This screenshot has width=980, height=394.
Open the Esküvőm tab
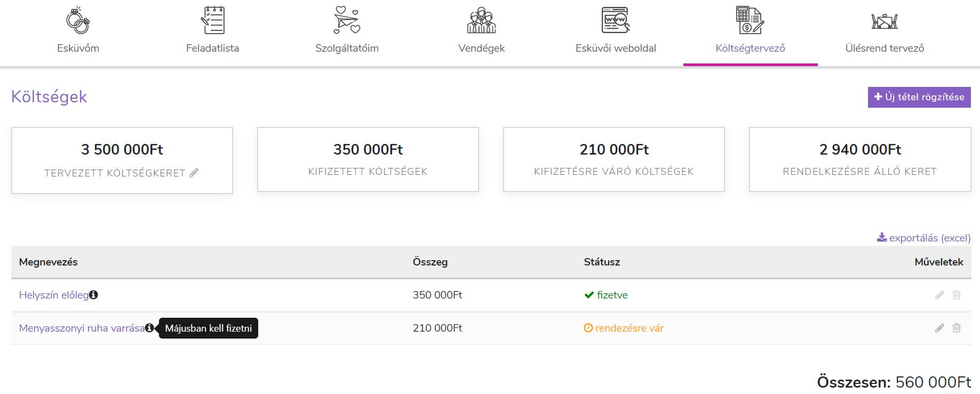pyautogui.click(x=78, y=33)
